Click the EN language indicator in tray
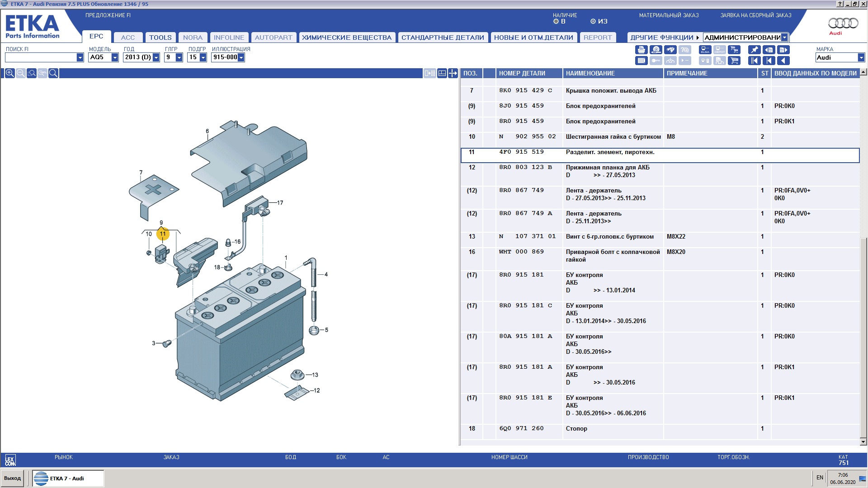868x488 pixels. pyautogui.click(x=820, y=478)
